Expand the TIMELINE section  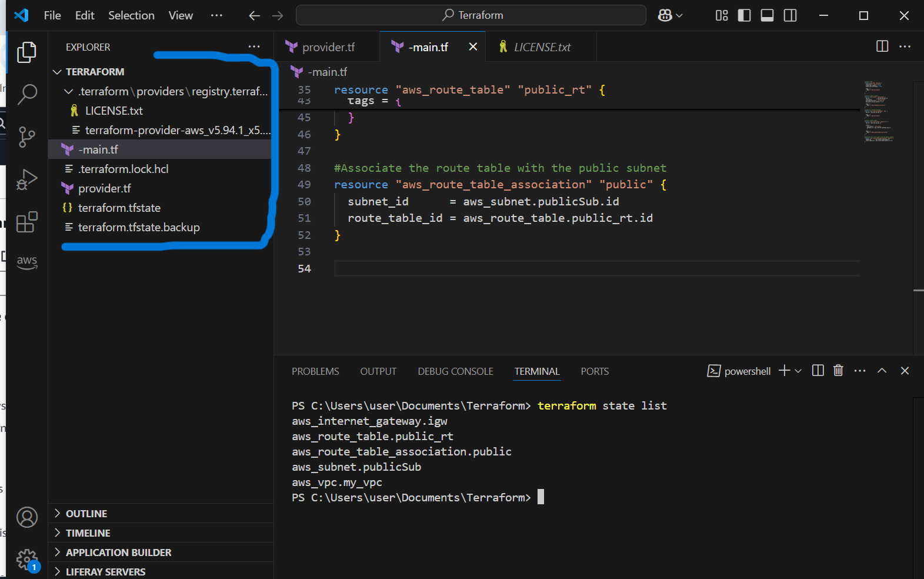point(161,533)
